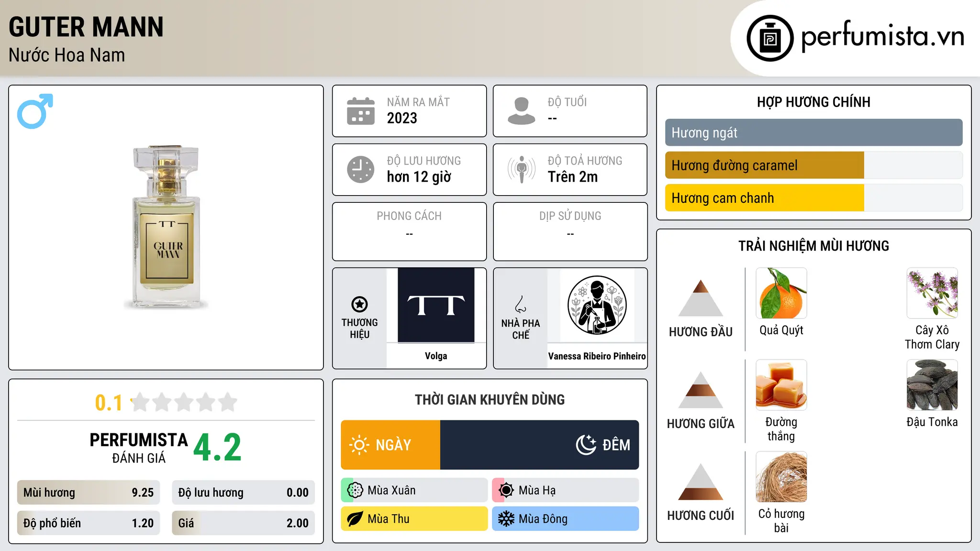Click the nose icon for perfumer
The height and width of the screenshot is (551, 980).
(521, 304)
